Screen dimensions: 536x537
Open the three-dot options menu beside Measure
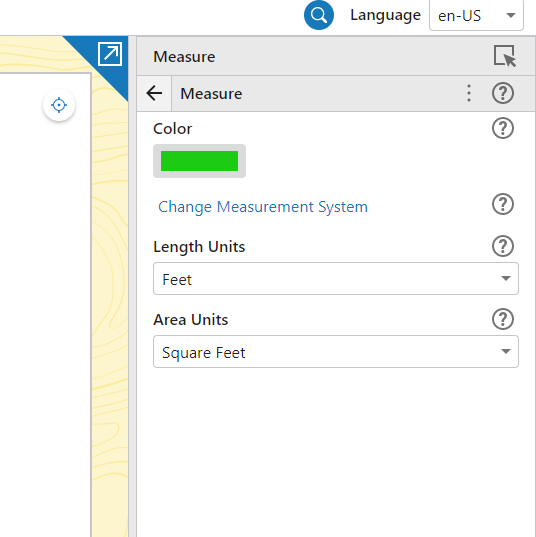[469, 93]
